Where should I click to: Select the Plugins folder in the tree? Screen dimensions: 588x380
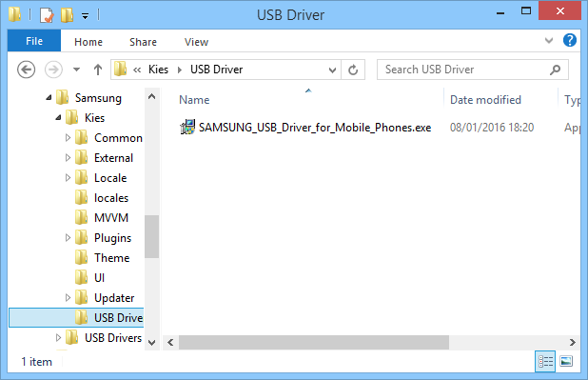tap(112, 238)
